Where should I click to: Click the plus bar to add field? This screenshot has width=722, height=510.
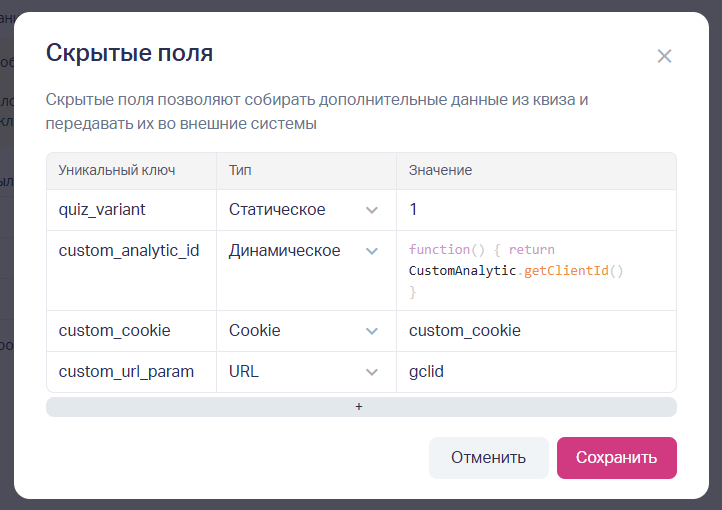[360, 407]
